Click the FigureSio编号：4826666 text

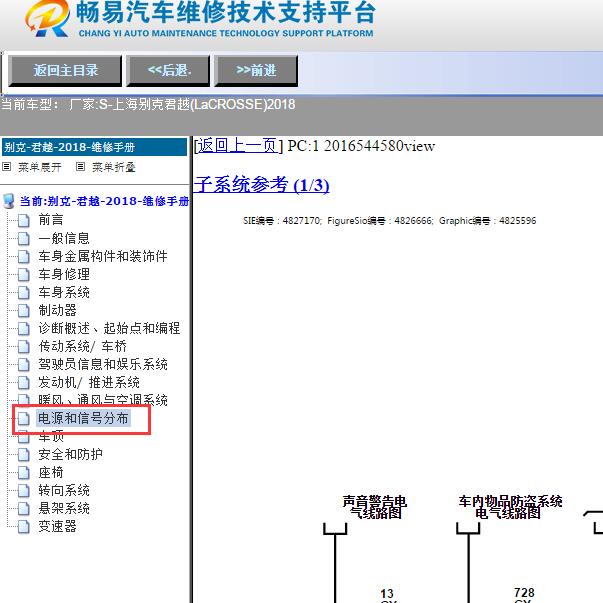click(380, 221)
